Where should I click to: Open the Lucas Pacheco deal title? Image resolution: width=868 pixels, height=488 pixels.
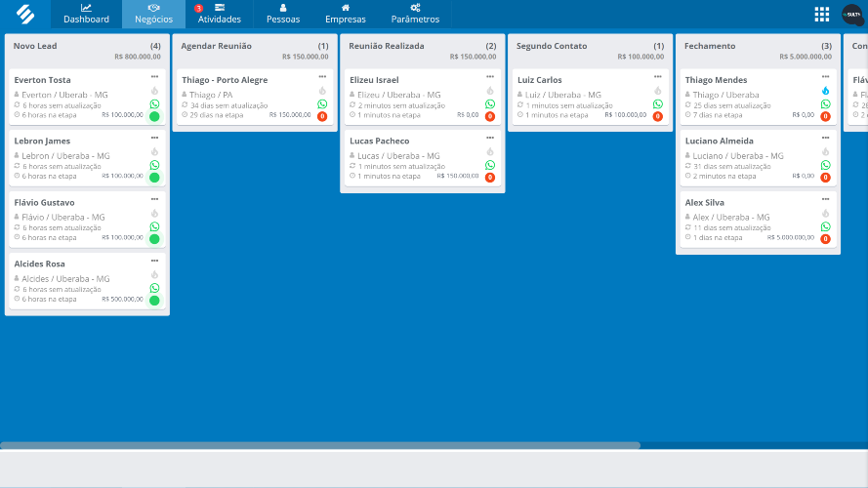pos(379,142)
